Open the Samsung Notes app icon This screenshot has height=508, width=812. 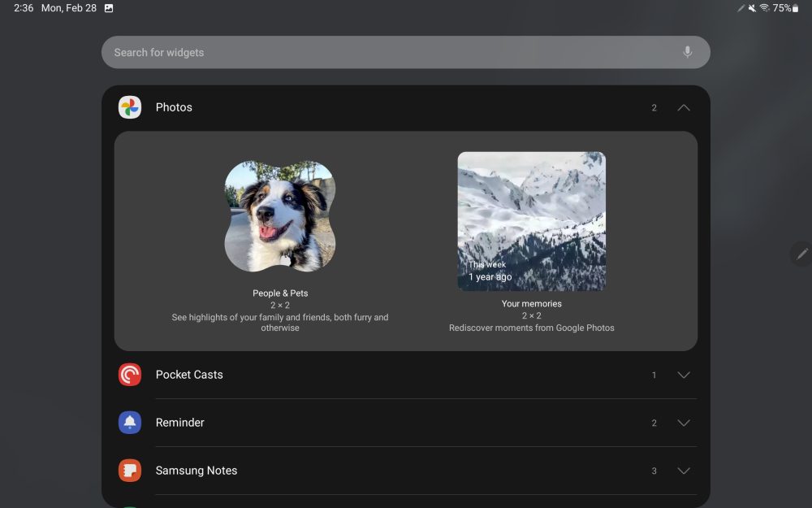pos(130,470)
